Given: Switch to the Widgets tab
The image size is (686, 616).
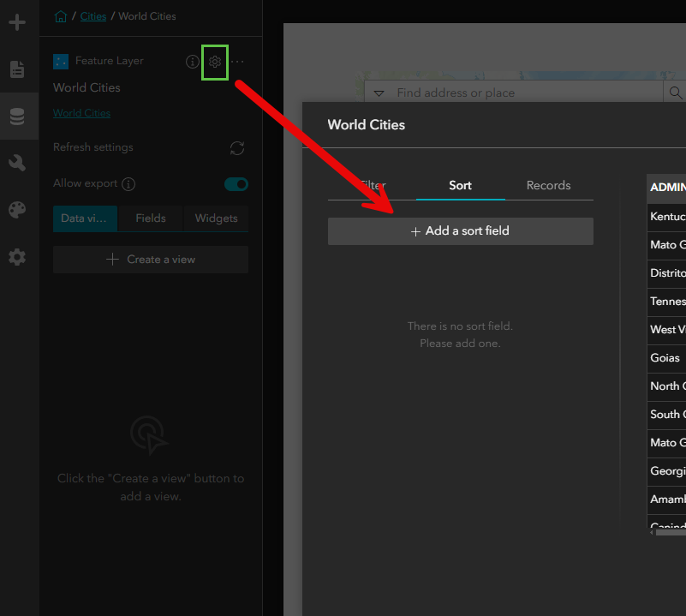Looking at the screenshot, I should pos(215,218).
